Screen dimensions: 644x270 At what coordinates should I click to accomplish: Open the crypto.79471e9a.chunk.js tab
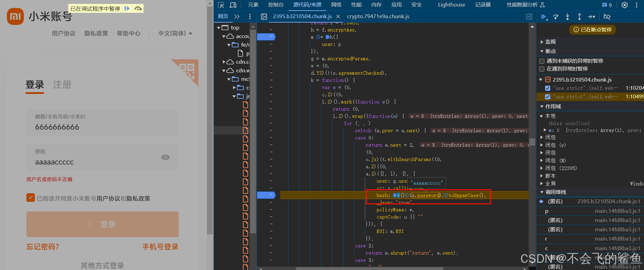tap(378, 16)
